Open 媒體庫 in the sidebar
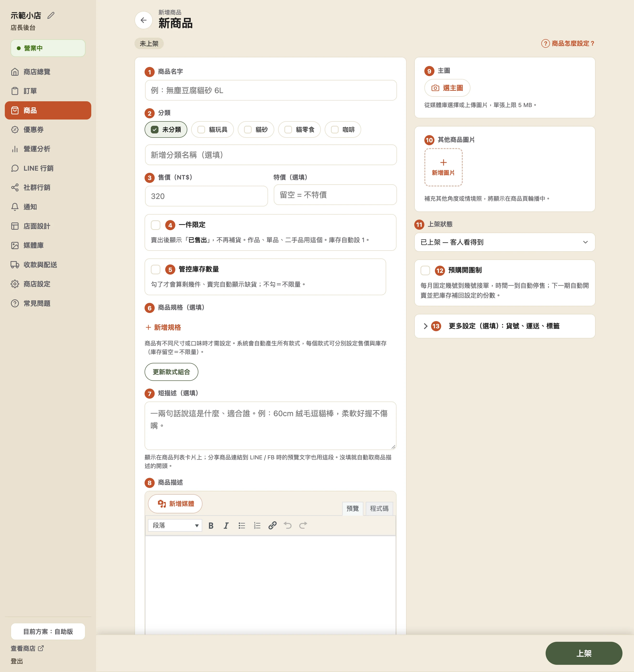This screenshot has height=672, width=634. point(48,246)
